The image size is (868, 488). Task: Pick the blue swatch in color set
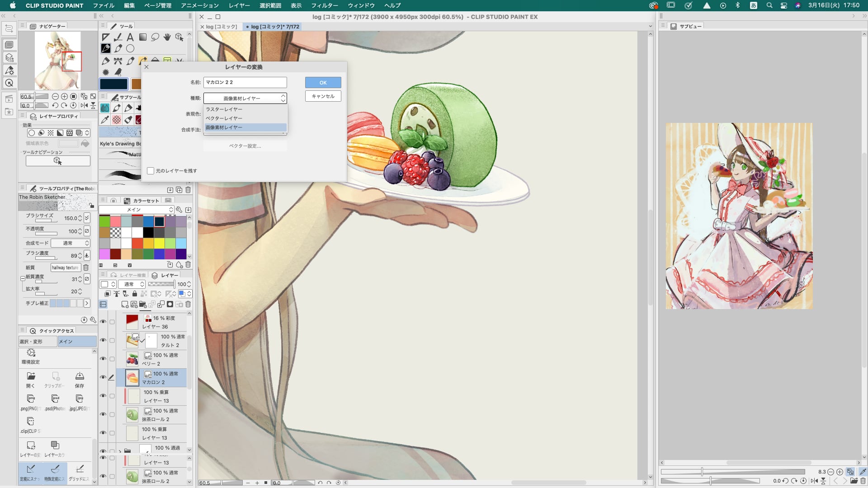pos(148,221)
